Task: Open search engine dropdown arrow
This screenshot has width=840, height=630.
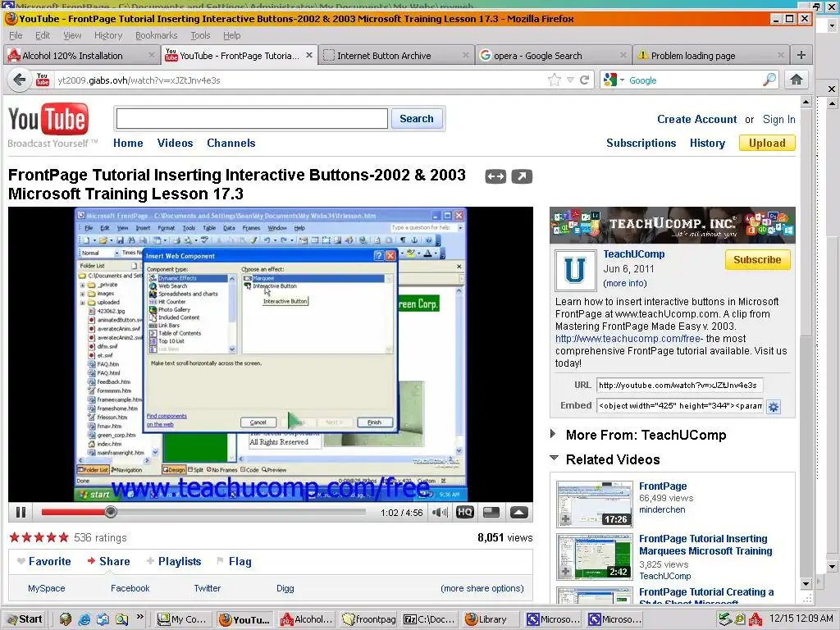Action: pyautogui.click(x=622, y=80)
